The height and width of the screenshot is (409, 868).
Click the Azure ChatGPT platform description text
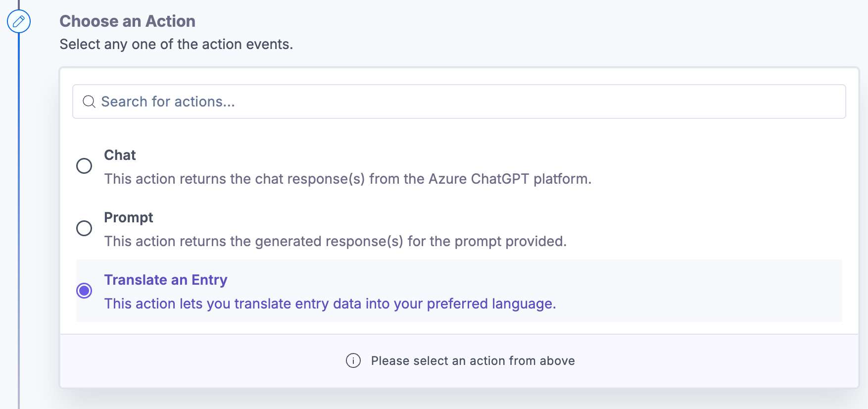tap(348, 179)
